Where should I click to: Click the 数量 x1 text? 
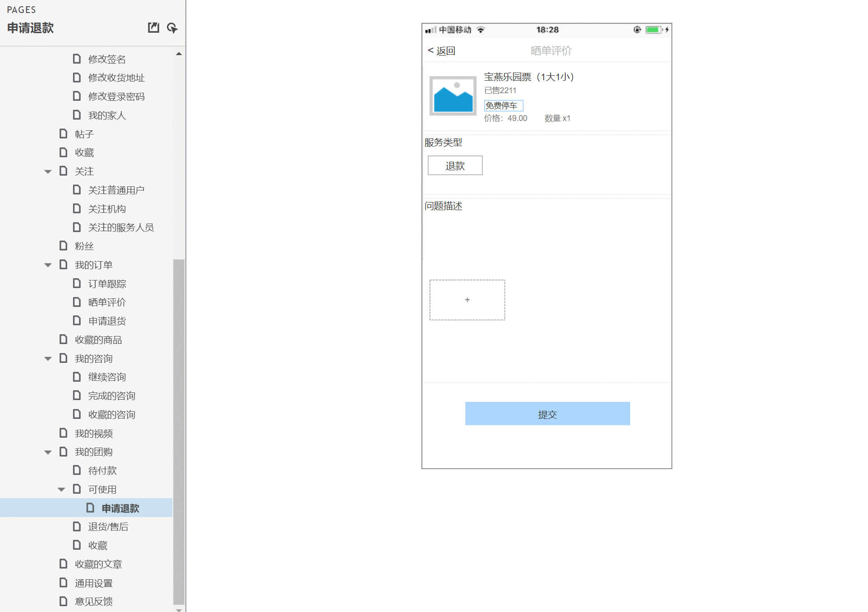click(x=557, y=118)
